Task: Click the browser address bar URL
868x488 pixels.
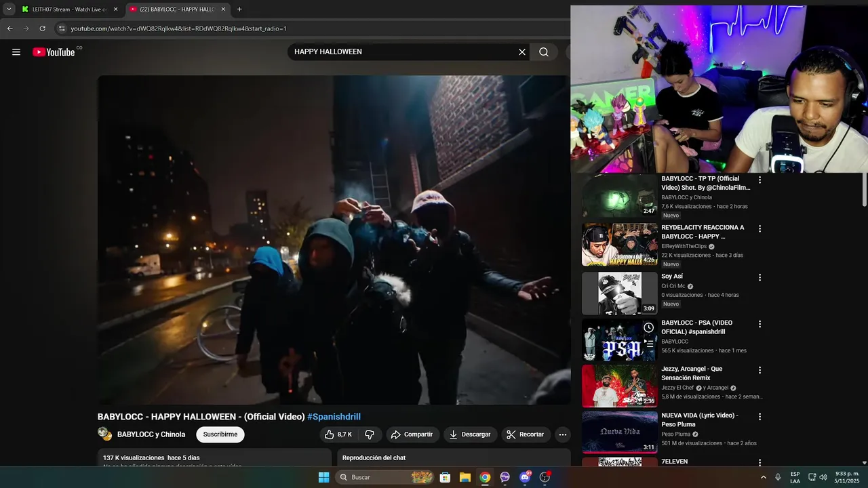Action: coord(179,28)
